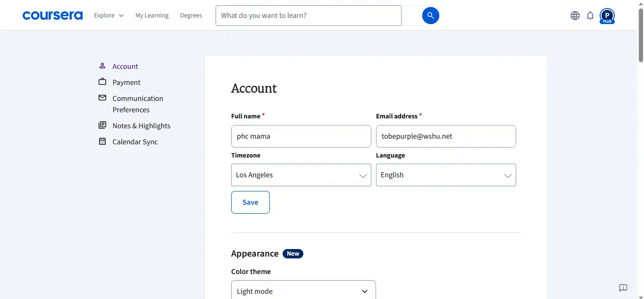This screenshot has width=644, height=299.
Task: Click the Notes & Highlights icon
Action: pos(102,125)
